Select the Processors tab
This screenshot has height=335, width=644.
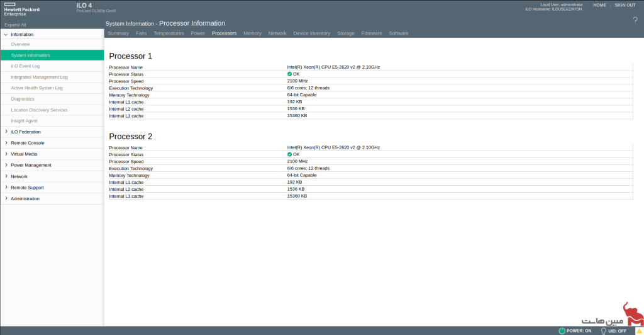point(225,33)
